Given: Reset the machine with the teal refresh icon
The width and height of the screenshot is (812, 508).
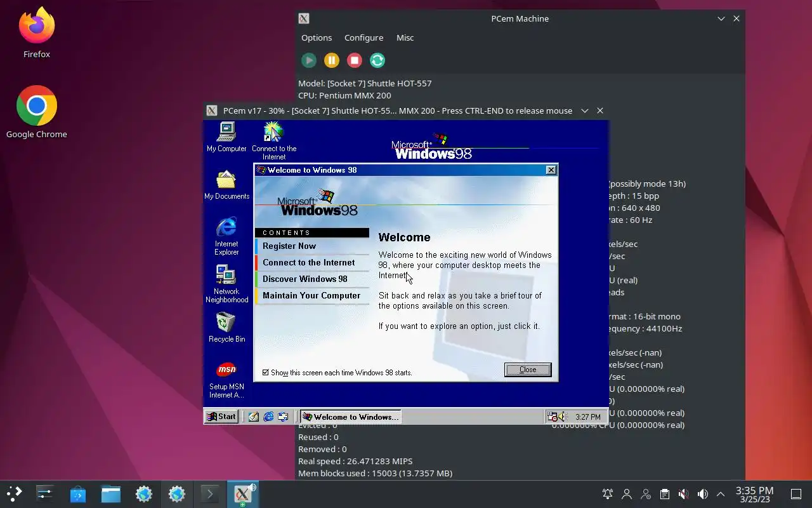Looking at the screenshot, I should pos(377,60).
